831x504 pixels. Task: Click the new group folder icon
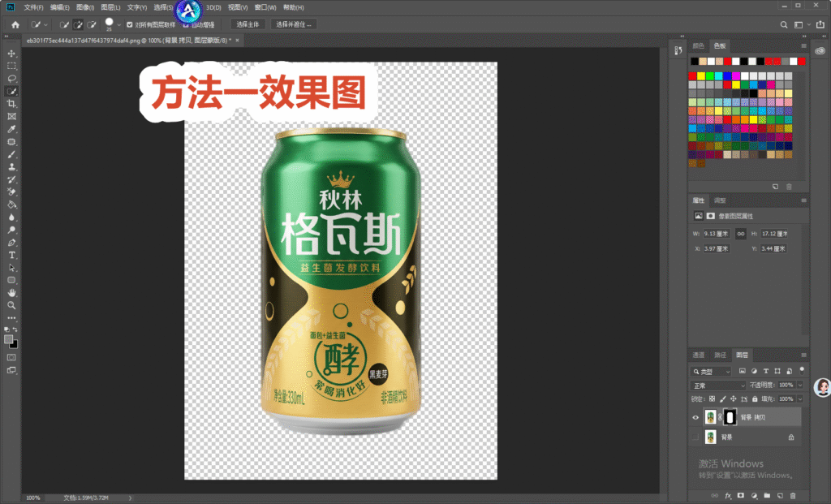coord(767,496)
